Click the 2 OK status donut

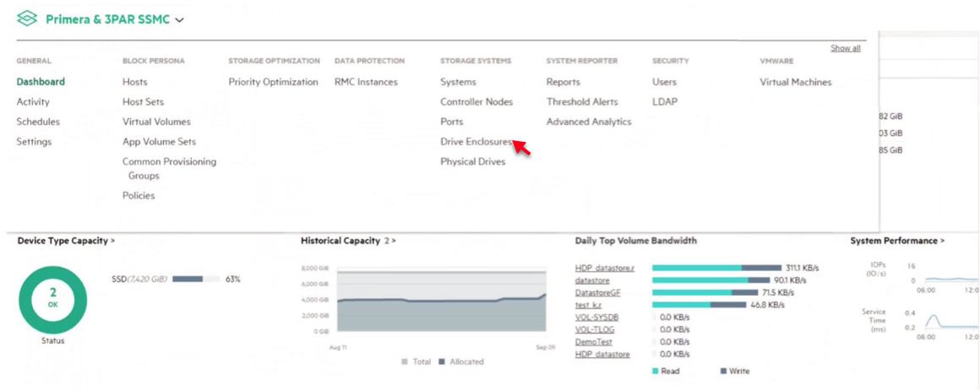click(53, 299)
